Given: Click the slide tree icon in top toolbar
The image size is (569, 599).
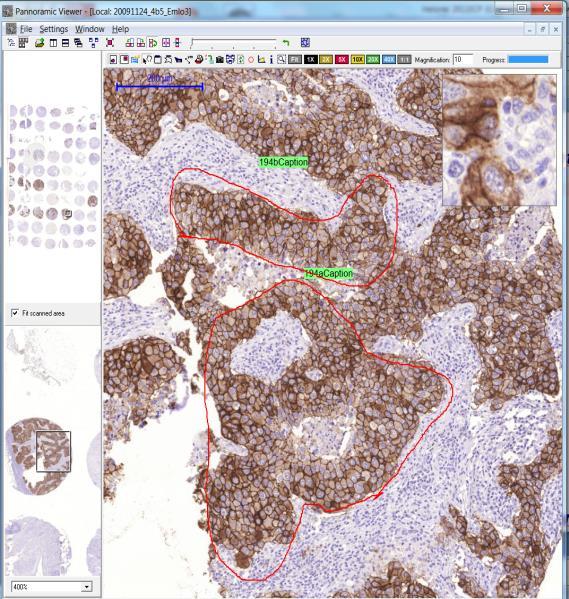Looking at the screenshot, I should click(11, 43).
